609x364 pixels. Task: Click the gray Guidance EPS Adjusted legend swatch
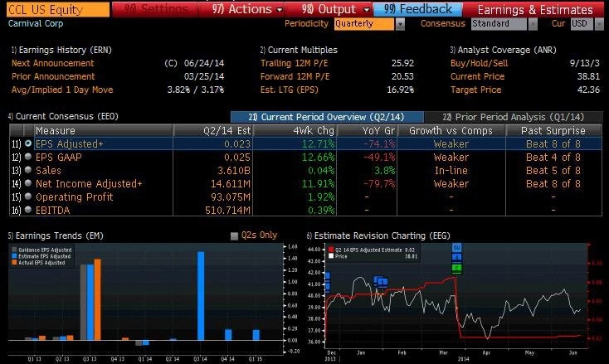14,250
